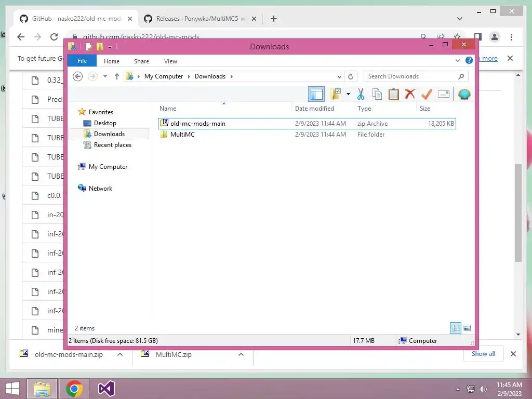Reload the Chrome page
Image resolution: width=532 pixels, height=399 pixels.
(x=54, y=37)
